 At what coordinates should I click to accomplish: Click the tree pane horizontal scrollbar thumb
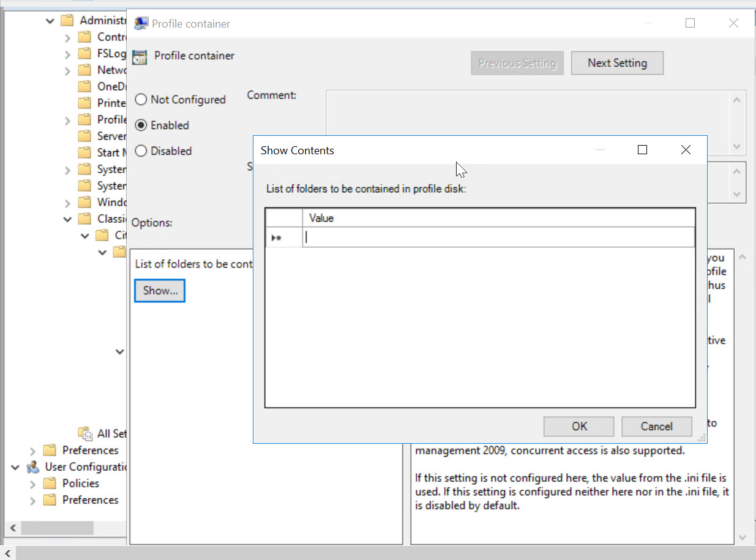point(57,528)
